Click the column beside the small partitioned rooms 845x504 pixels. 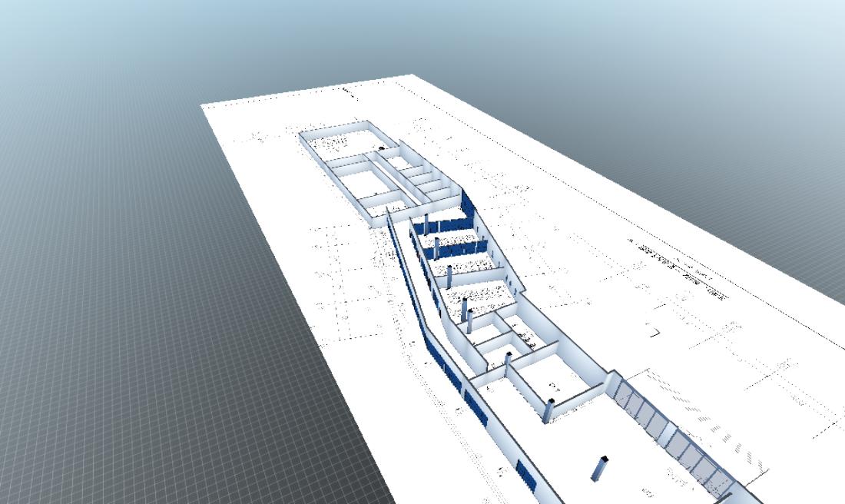click(508, 360)
